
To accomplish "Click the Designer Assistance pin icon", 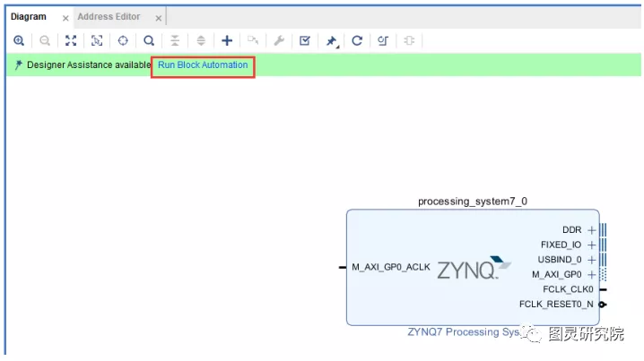I will coord(19,64).
